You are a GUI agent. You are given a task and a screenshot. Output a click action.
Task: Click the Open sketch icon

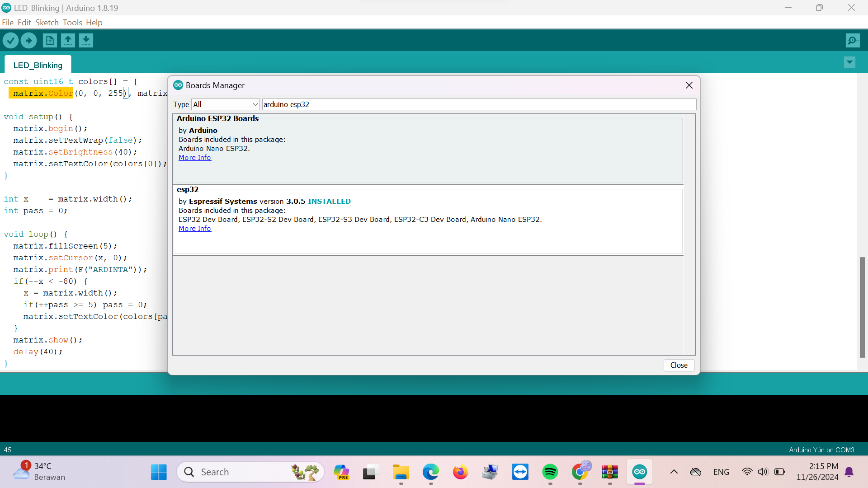click(68, 41)
